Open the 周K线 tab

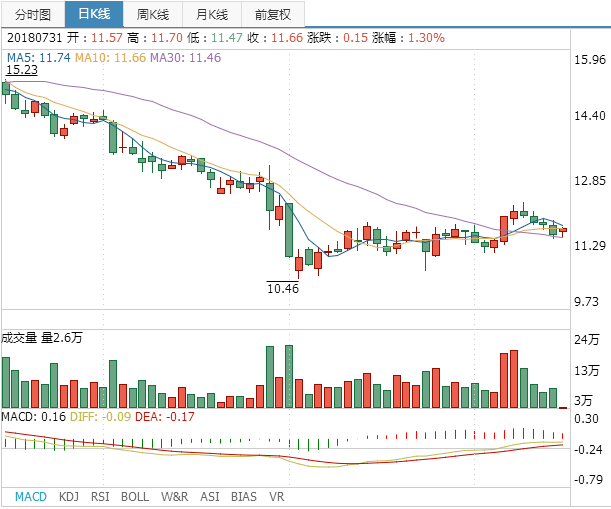pos(153,14)
